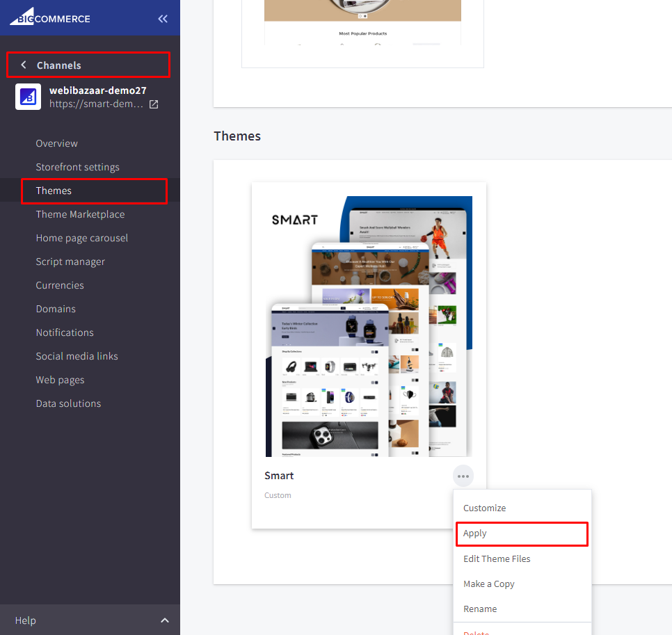Open the Currencies settings
Viewport: 672px width, 635px height.
60,285
